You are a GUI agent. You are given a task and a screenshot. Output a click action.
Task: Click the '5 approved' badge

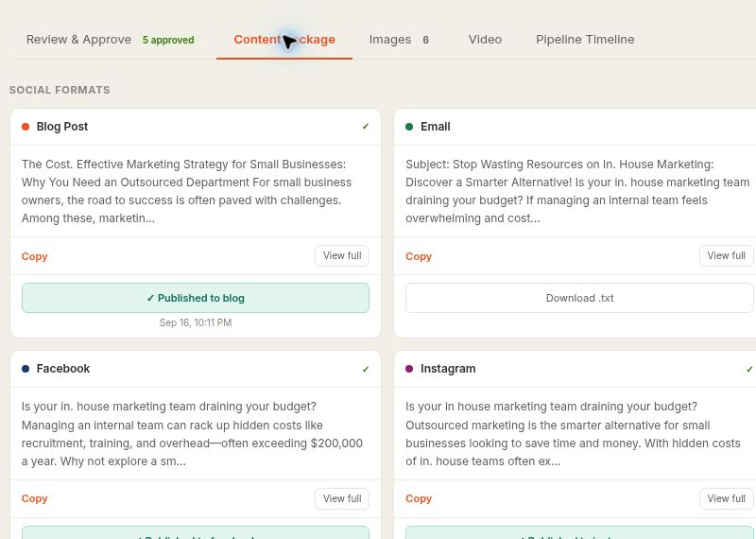point(168,40)
